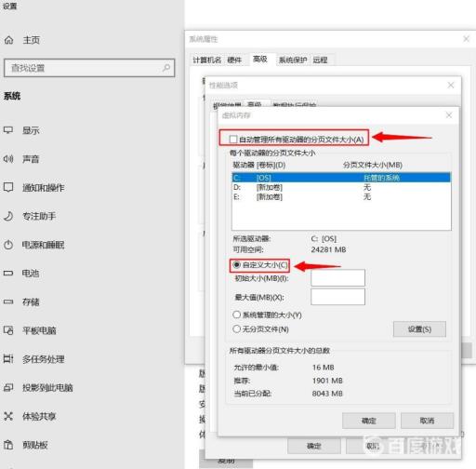Close the System Properties (系统属性) window
Screen dimensions: 476x469
pos(467,39)
